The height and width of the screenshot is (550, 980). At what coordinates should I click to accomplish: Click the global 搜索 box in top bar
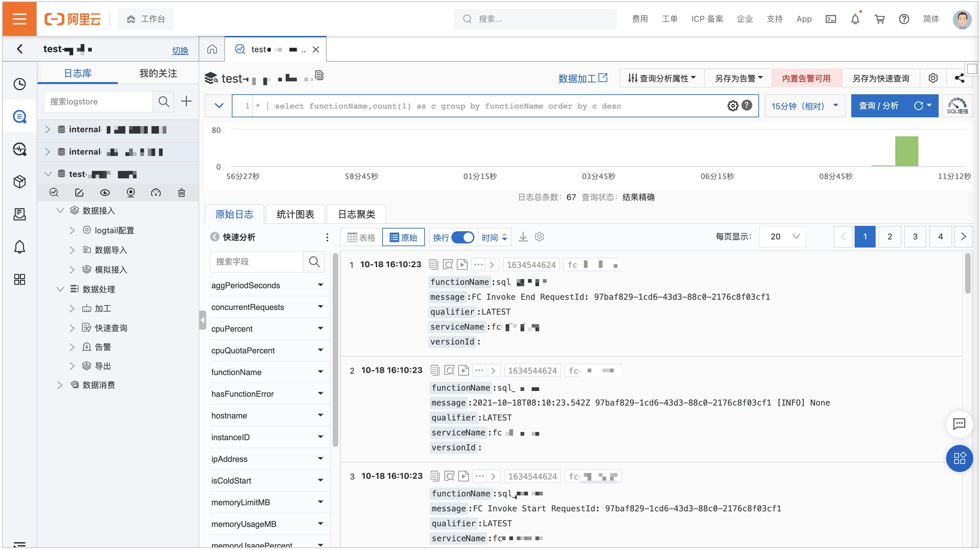pos(535,19)
